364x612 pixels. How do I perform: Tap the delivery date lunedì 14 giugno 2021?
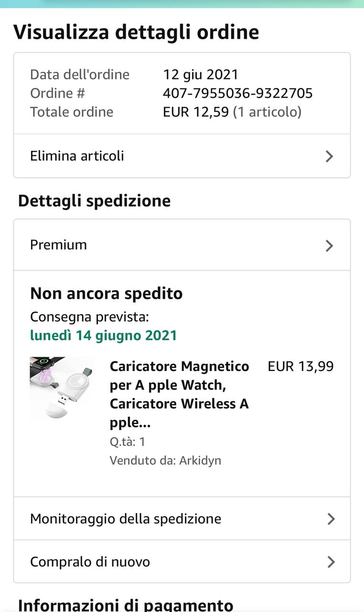[x=103, y=335]
